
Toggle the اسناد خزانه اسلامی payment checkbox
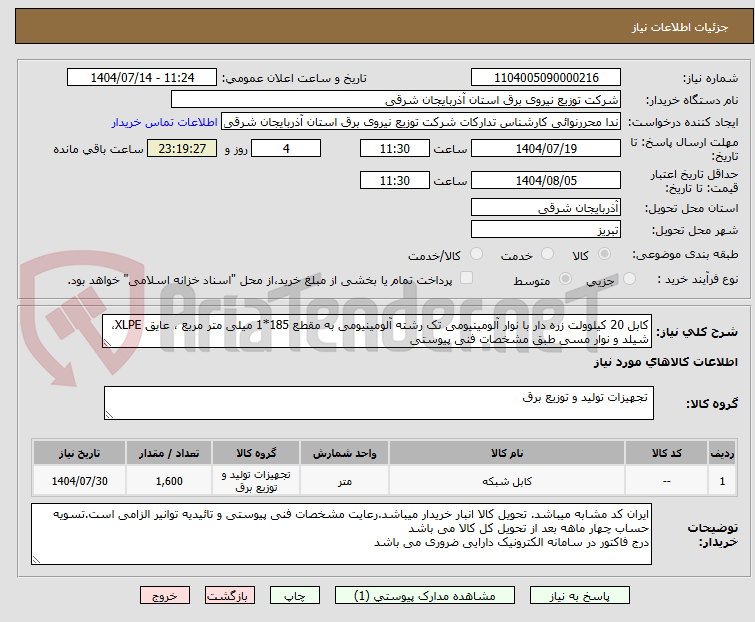pos(466,278)
